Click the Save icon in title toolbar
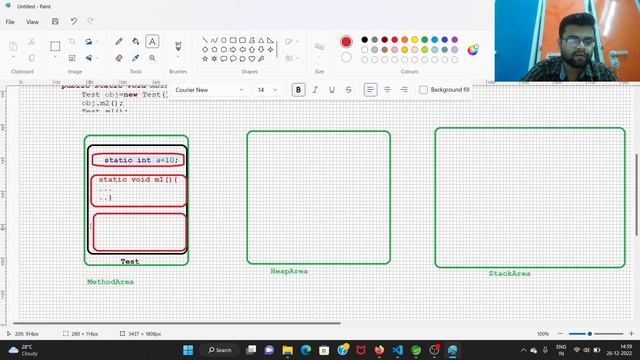This screenshot has width=640, height=360. click(55, 21)
